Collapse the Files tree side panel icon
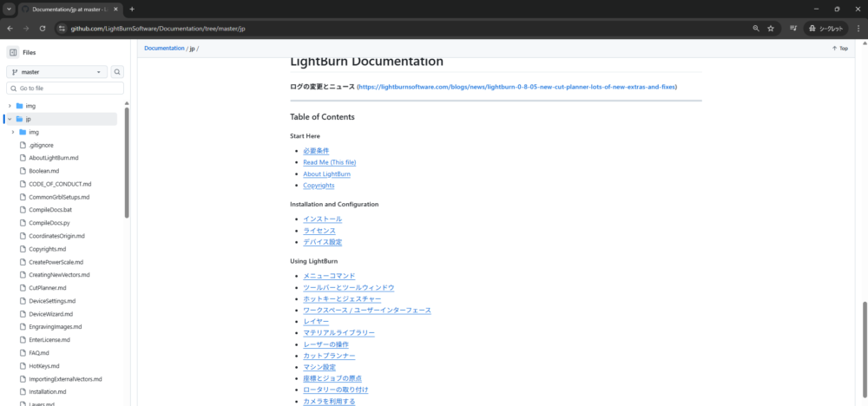868x406 pixels. (13, 52)
